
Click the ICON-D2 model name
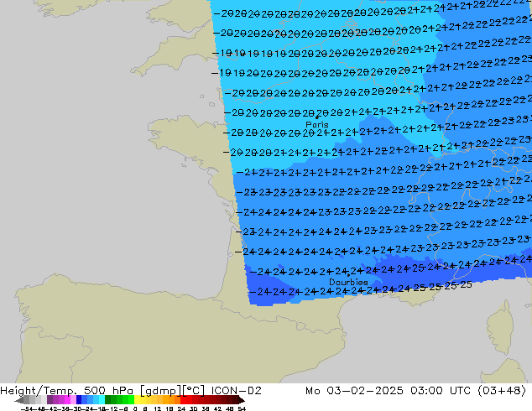tap(236, 391)
